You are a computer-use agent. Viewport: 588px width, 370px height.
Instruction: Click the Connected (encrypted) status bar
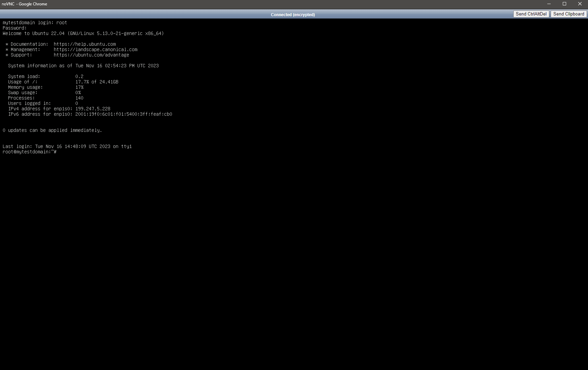tap(293, 14)
